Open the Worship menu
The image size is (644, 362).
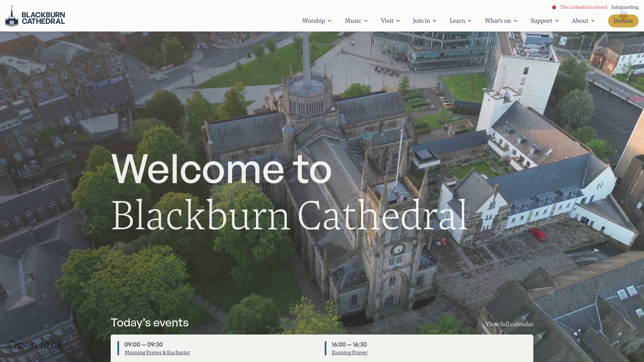point(314,21)
